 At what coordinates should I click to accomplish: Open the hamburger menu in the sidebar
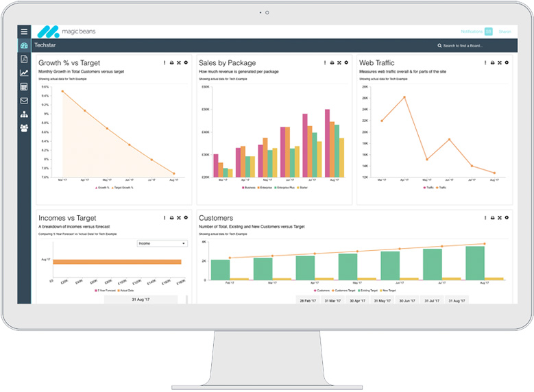coord(24,32)
